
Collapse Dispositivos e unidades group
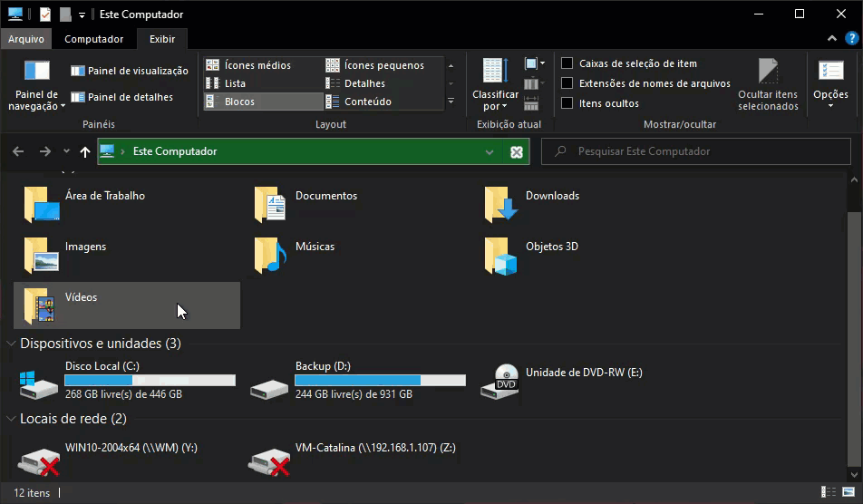(11, 344)
